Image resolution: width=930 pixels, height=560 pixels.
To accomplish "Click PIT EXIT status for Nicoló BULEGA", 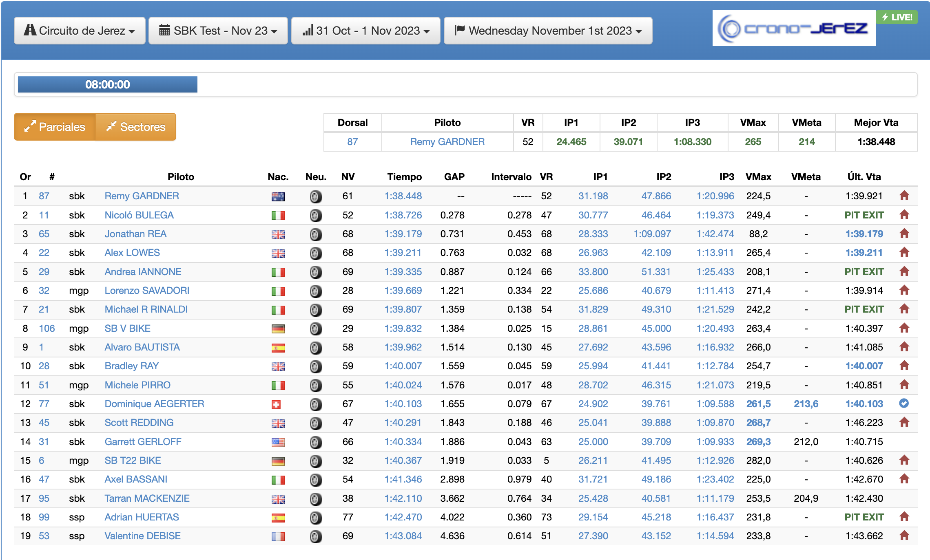I will 864,215.
